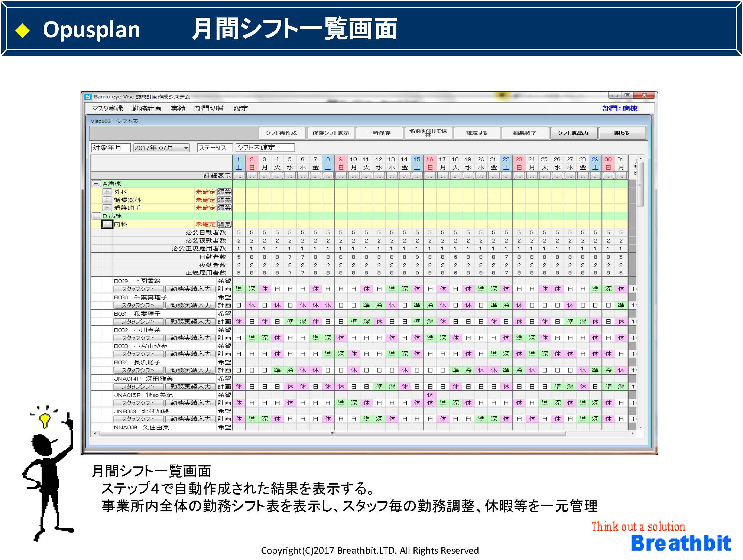Click the シフト表出力 button
The width and height of the screenshot is (743, 560).
(x=573, y=133)
